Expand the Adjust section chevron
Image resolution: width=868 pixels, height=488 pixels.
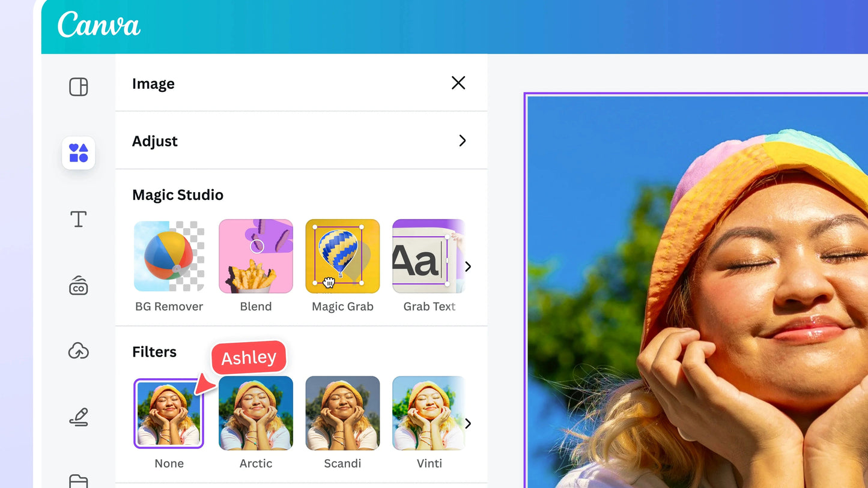click(x=463, y=140)
